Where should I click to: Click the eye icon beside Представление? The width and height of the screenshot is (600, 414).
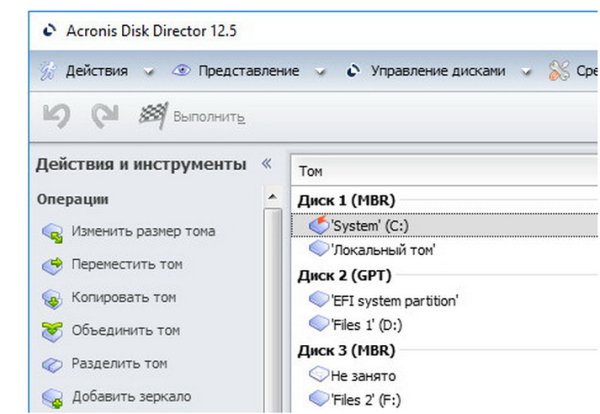pos(181,70)
